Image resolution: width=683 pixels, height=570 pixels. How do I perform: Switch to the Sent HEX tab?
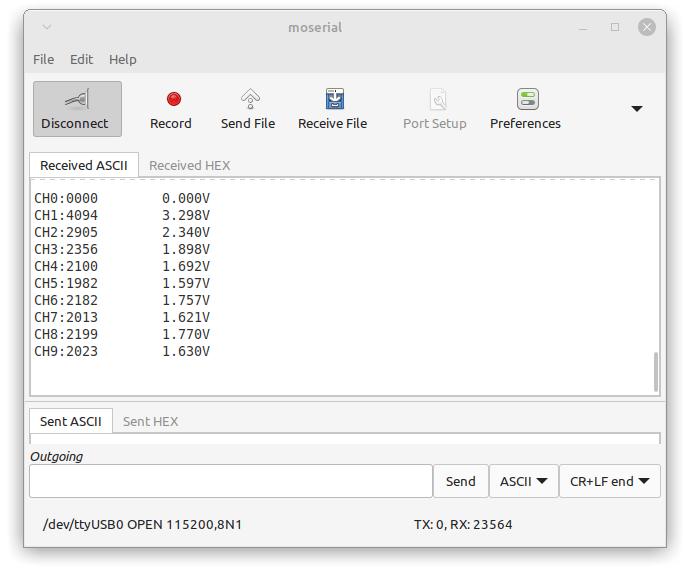[150, 422]
